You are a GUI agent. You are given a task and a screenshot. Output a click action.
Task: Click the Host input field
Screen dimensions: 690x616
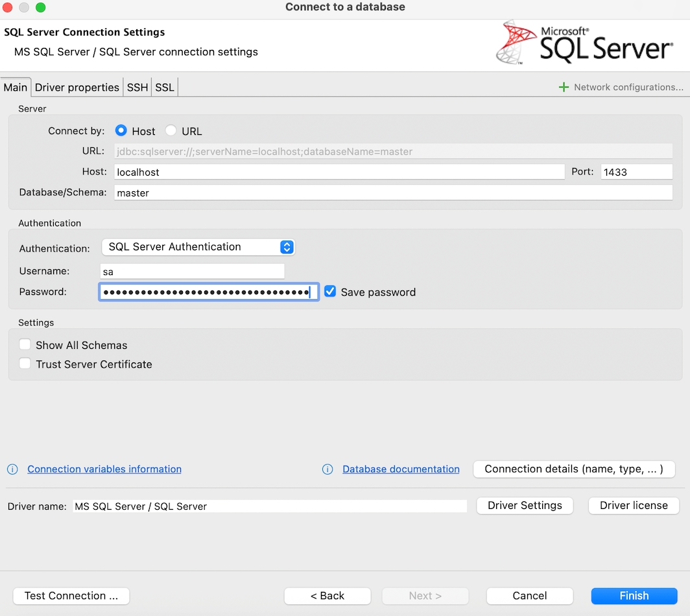(339, 172)
